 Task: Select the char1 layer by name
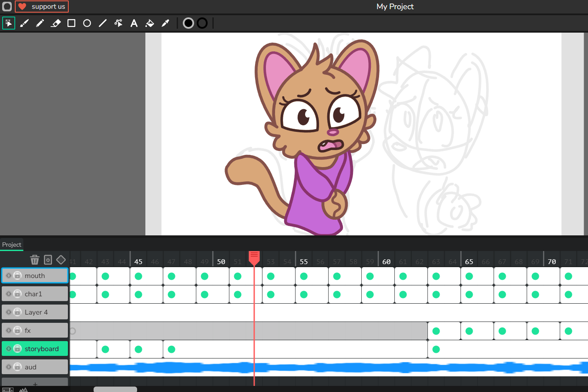34,294
